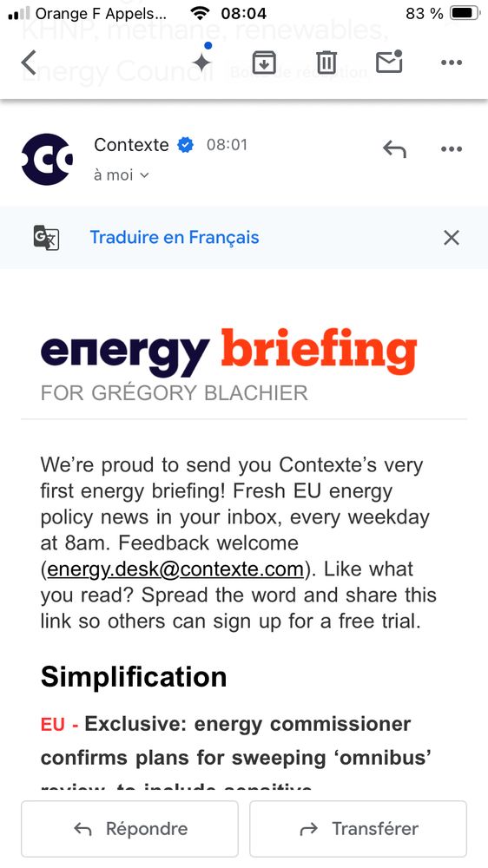
Task: Open the message three-dot options menu
Action: pos(452,149)
